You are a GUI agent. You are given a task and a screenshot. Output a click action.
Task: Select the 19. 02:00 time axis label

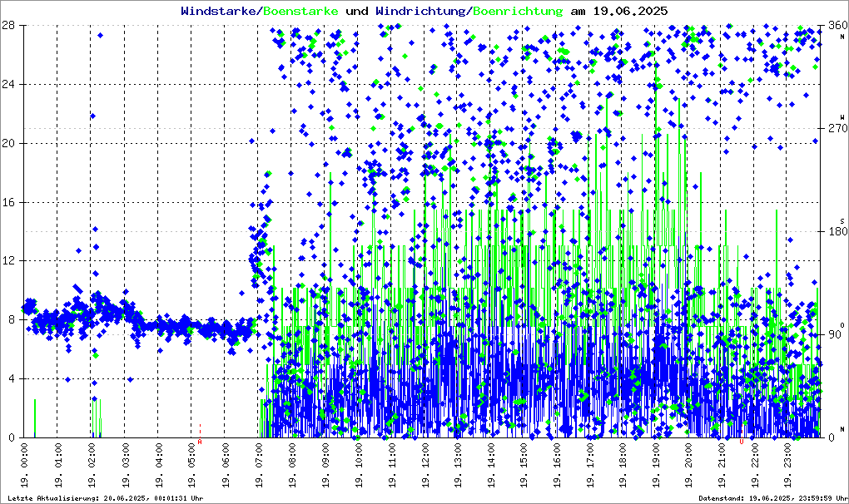pyautogui.click(x=91, y=465)
